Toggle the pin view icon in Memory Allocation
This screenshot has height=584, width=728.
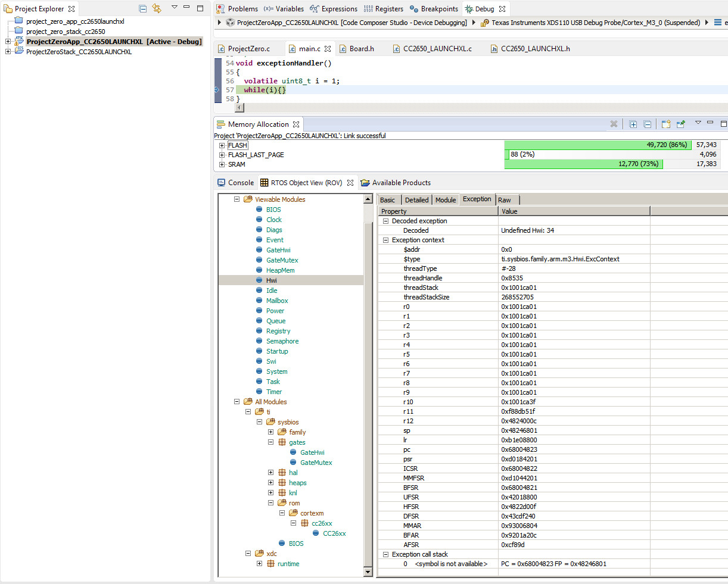tap(681, 124)
